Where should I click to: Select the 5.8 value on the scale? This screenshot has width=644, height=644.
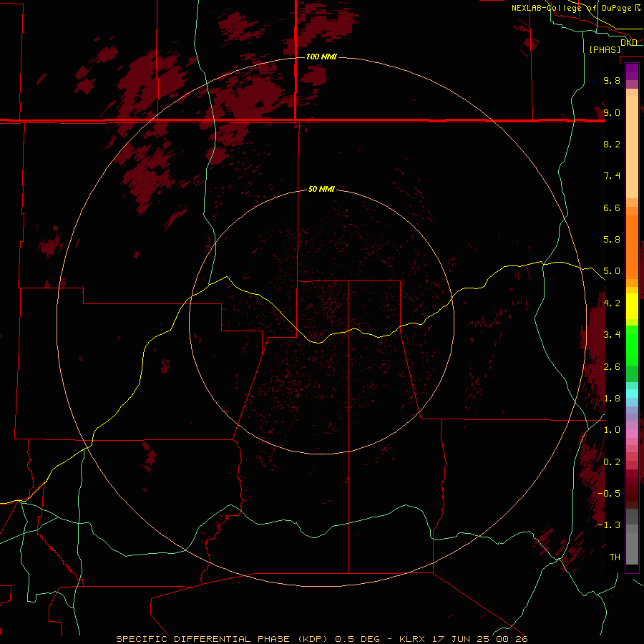(612, 240)
